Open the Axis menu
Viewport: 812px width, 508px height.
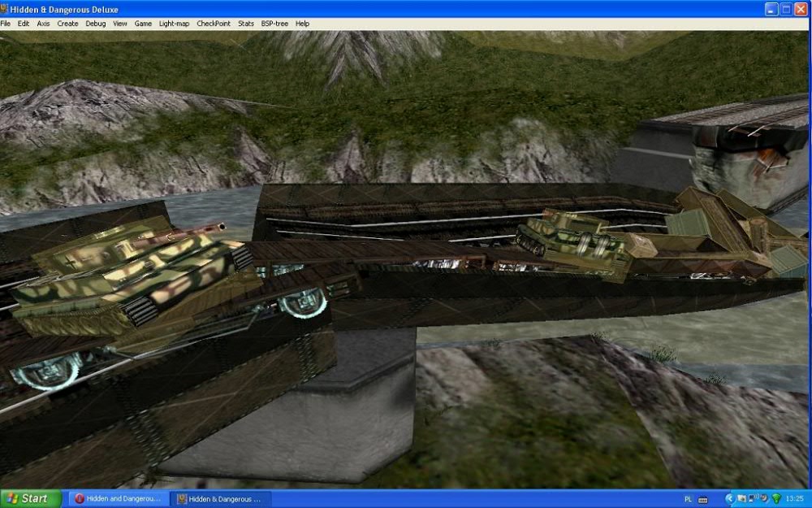[44, 24]
